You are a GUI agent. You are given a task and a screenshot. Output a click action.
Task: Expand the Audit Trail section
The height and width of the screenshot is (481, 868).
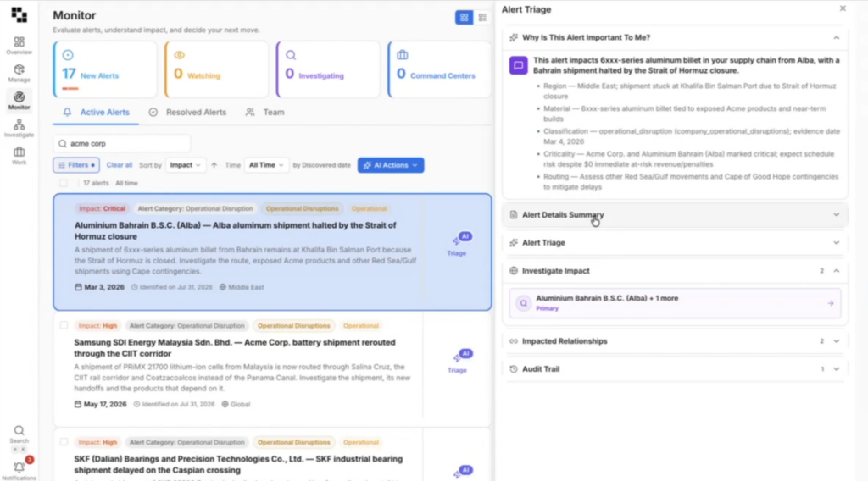(676, 368)
